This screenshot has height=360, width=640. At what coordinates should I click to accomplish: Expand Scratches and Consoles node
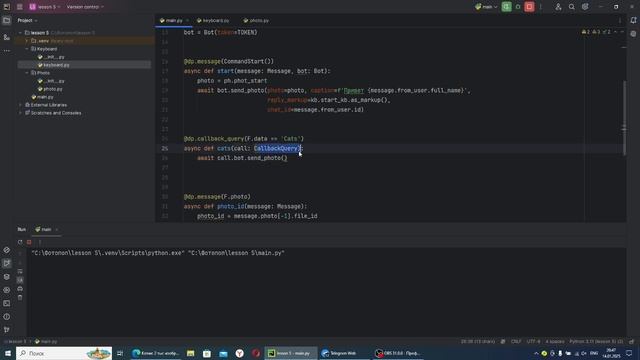pos(20,113)
